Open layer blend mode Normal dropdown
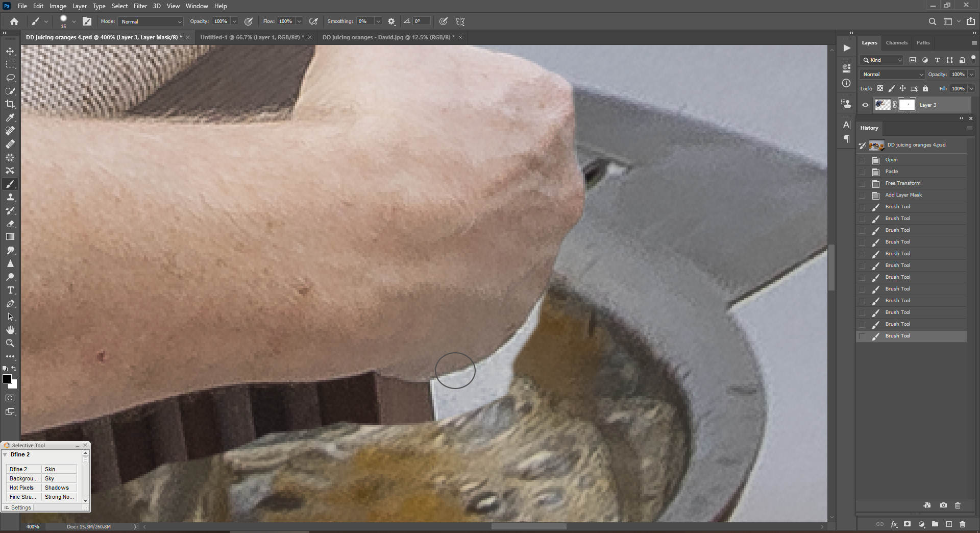The image size is (980, 533). click(x=892, y=75)
